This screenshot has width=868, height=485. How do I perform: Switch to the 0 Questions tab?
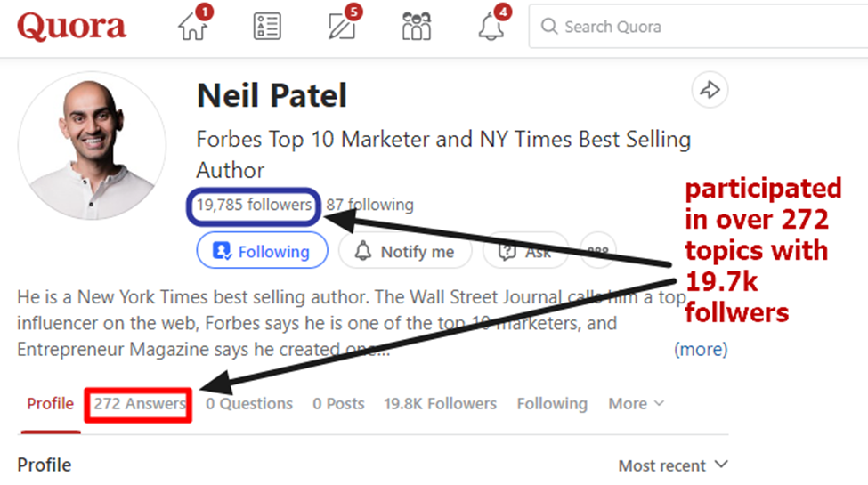tap(249, 403)
